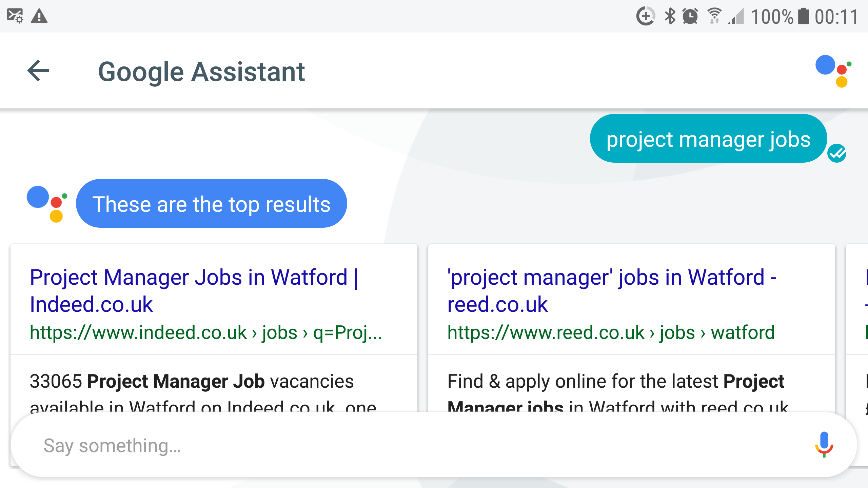Tap the "Say something…" input field
This screenshot has height=488, width=868.
(407, 445)
